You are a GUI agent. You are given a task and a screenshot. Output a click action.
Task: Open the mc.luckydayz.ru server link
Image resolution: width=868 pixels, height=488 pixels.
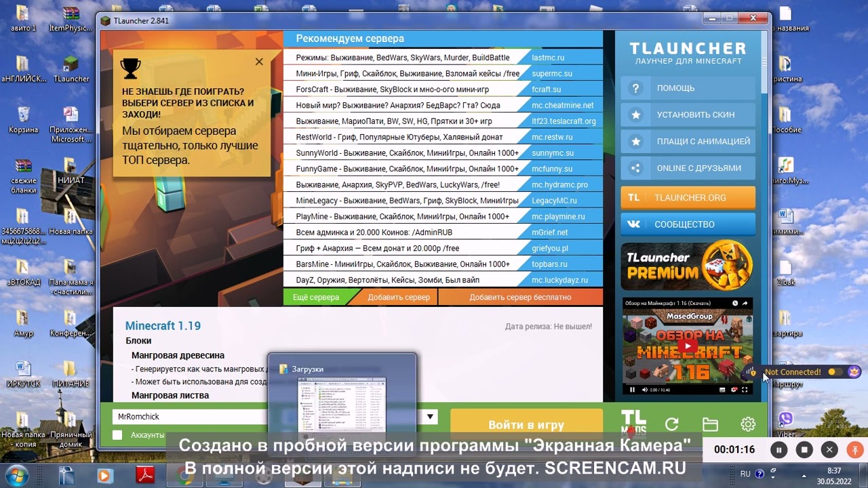[x=560, y=280]
